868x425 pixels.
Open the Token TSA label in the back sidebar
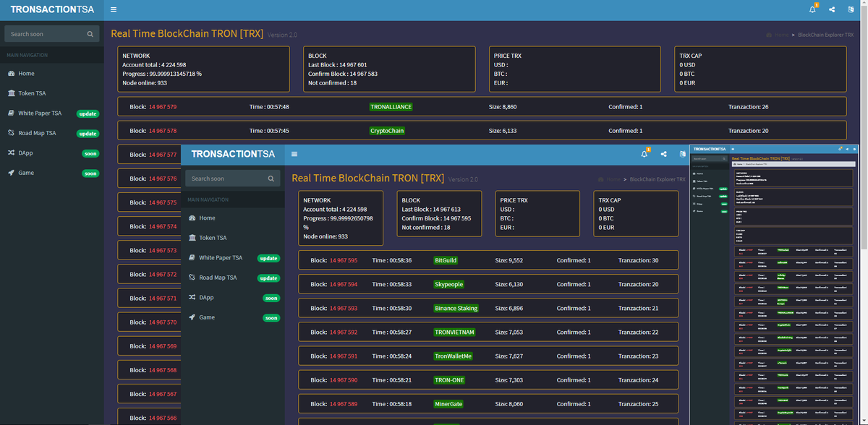pyautogui.click(x=32, y=93)
